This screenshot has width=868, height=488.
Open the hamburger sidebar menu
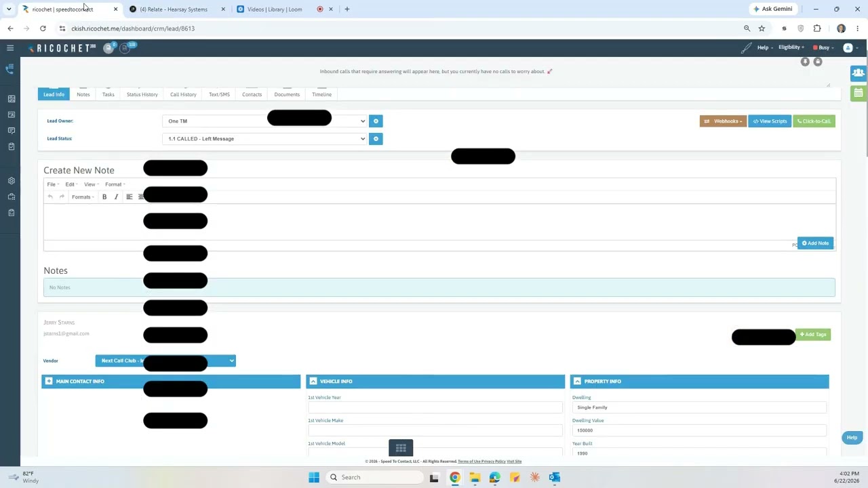click(10, 48)
